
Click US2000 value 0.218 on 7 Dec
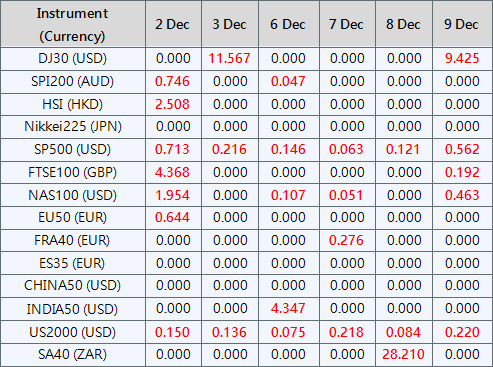pyautogui.click(x=346, y=332)
